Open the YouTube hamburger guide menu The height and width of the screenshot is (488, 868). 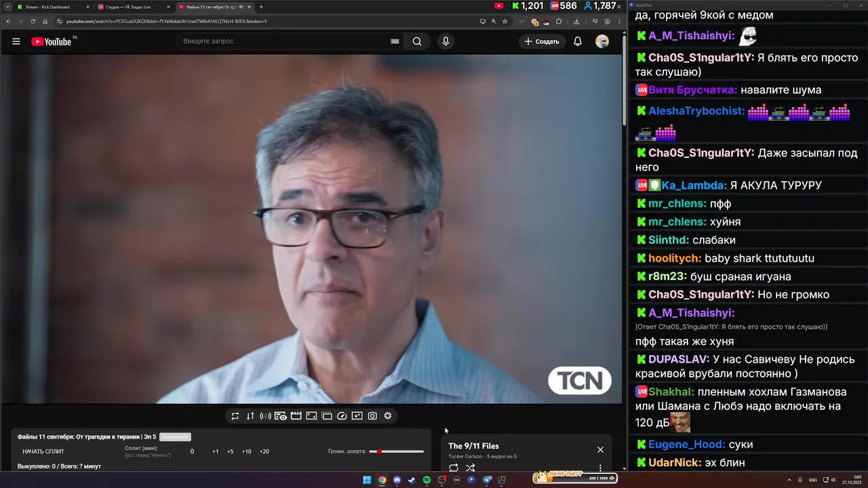[16, 41]
